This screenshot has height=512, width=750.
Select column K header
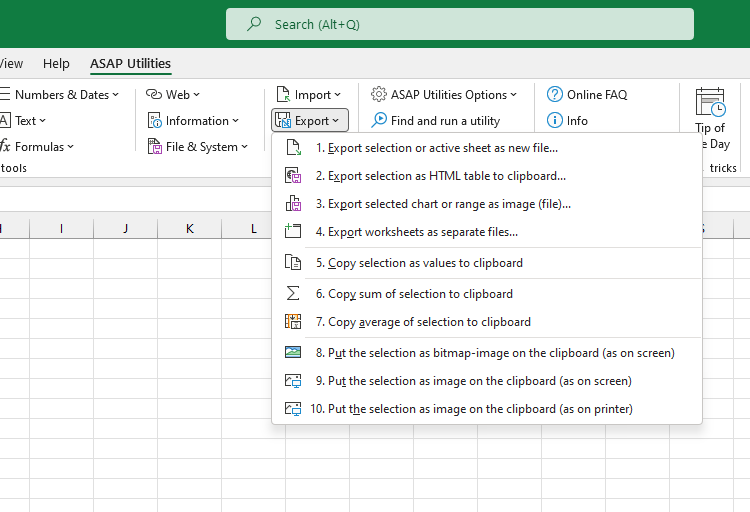189,229
